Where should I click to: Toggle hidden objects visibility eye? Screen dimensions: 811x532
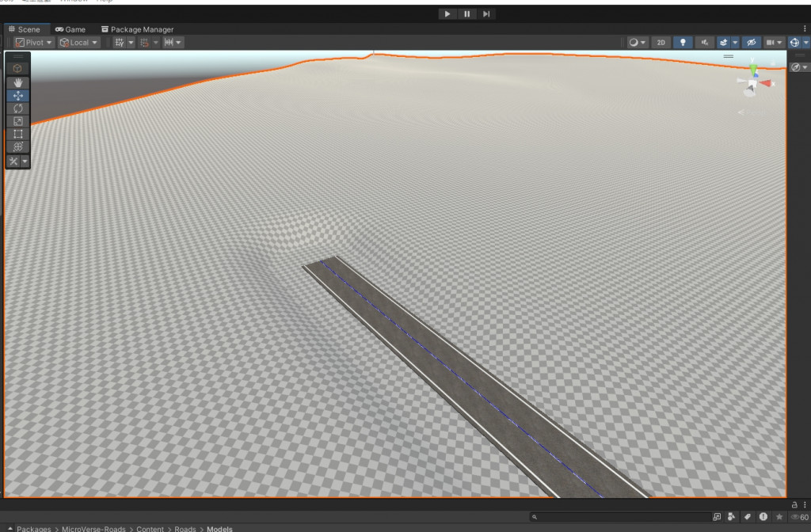click(x=752, y=43)
